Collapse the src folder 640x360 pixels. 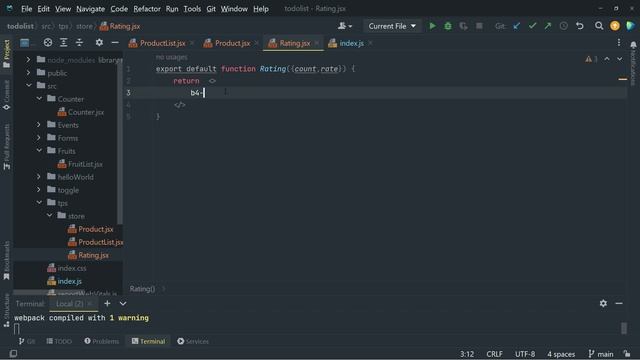(x=29, y=86)
